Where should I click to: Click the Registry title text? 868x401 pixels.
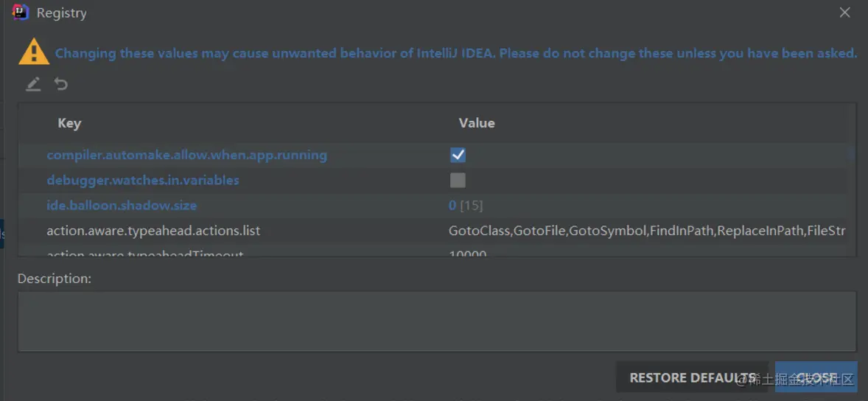pos(61,13)
